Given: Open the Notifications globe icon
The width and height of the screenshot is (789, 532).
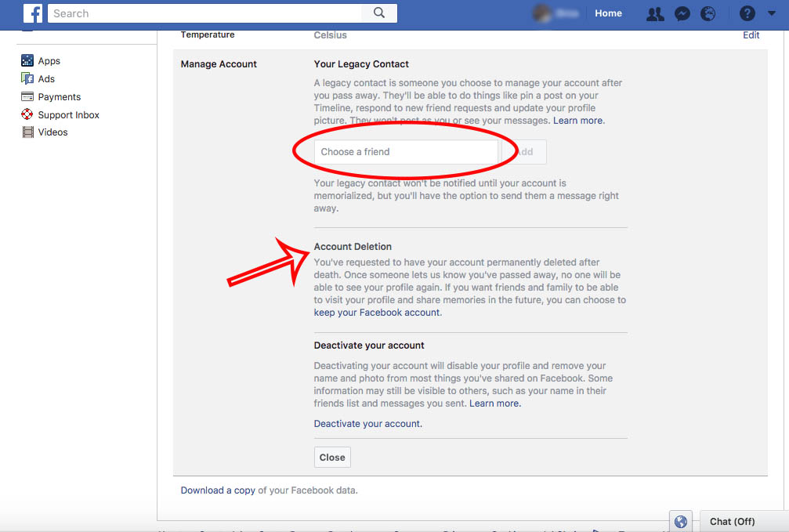Looking at the screenshot, I should pyautogui.click(x=708, y=13).
